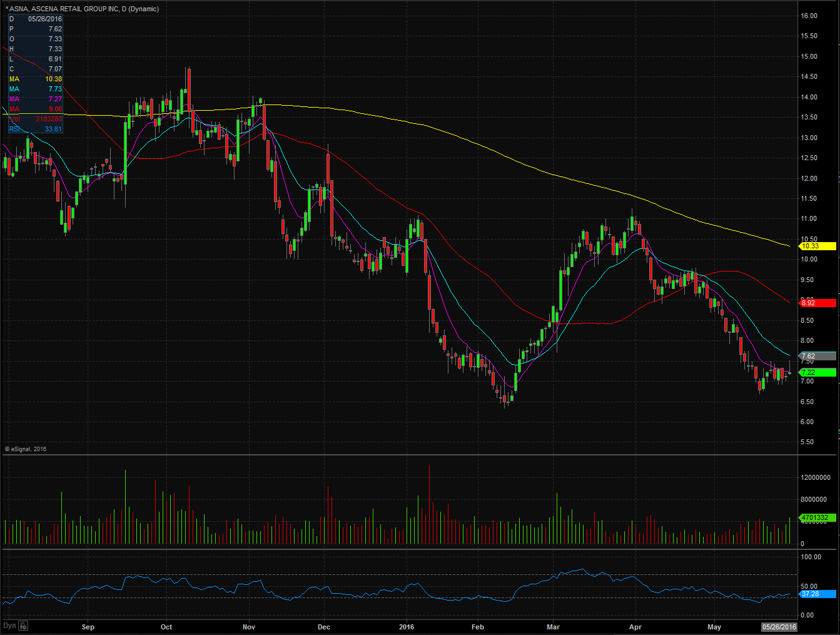
Task: Click the P 7.62 row in data box
Action: click(x=36, y=29)
